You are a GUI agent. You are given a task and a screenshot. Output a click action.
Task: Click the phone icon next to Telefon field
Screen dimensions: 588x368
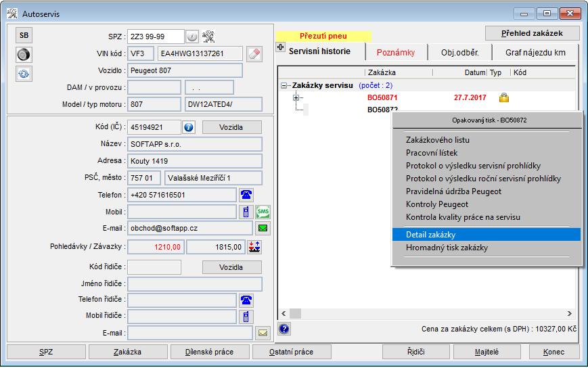click(x=246, y=195)
